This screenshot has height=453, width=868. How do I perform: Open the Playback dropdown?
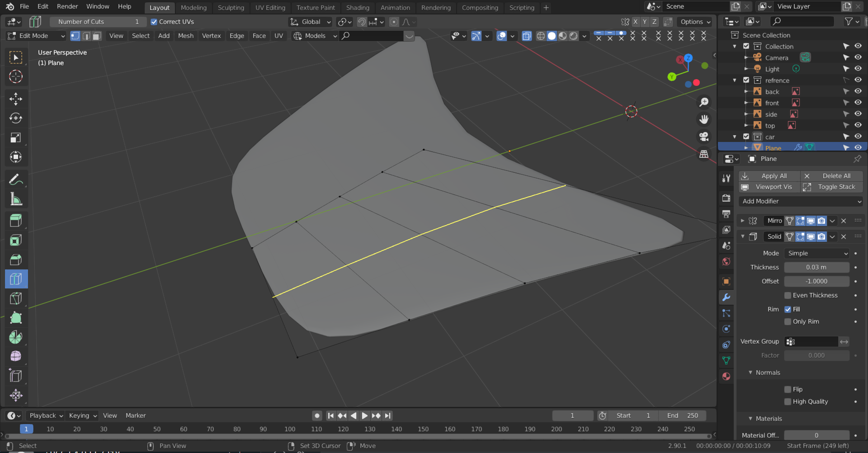coord(46,415)
